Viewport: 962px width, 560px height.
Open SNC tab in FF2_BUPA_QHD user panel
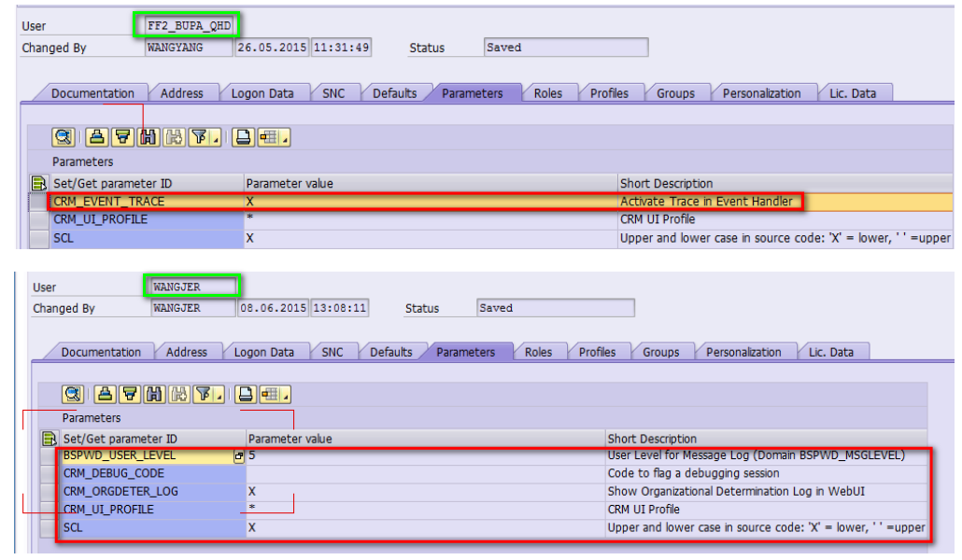point(333,93)
